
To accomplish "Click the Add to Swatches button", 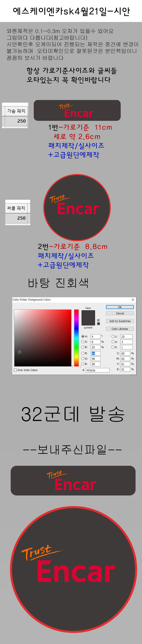I will click(x=120, y=321).
